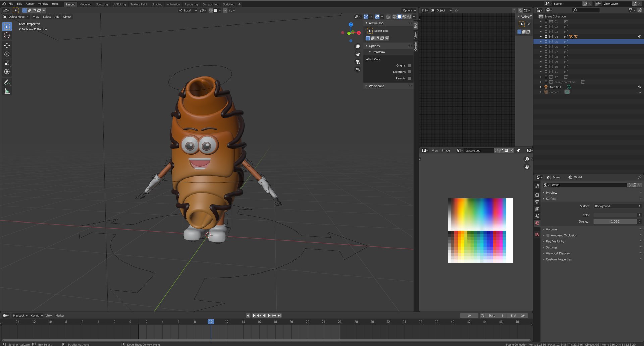Viewport: 644px width, 346px height.
Task: Switch perspective/orthographic grid icon
Action: point(358,69)
